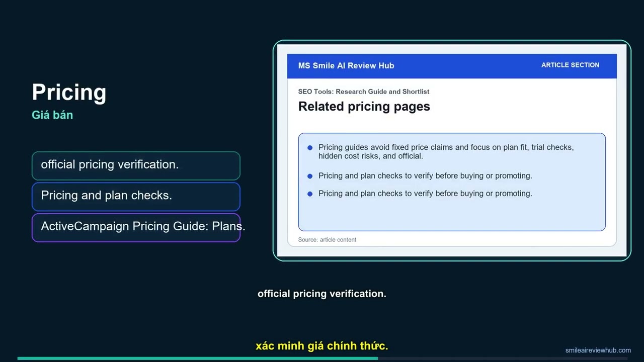Click bullet 'Pricing guides avoid fixed price claims'
The height and width of the screenshot is (362, 644).
point(441,151)
